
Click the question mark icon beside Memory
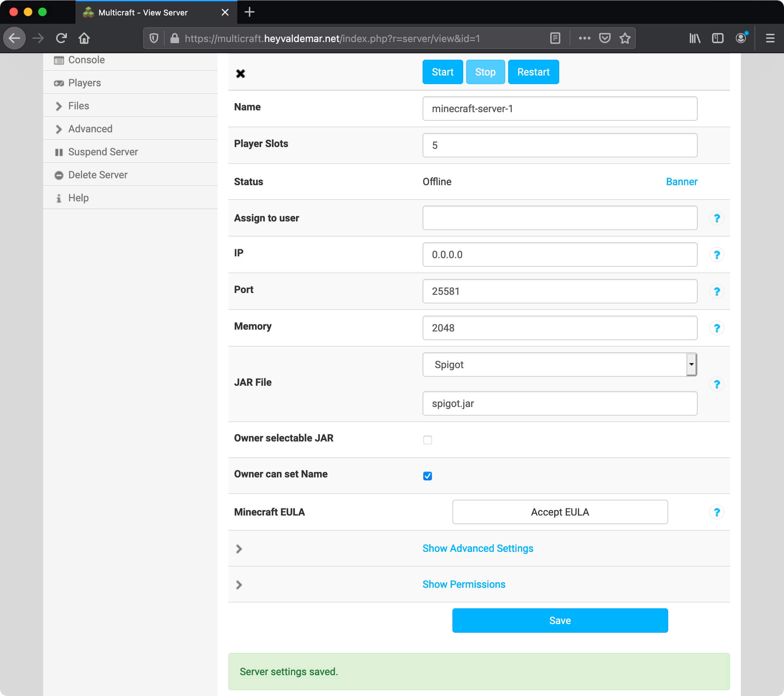pos(715,328)
